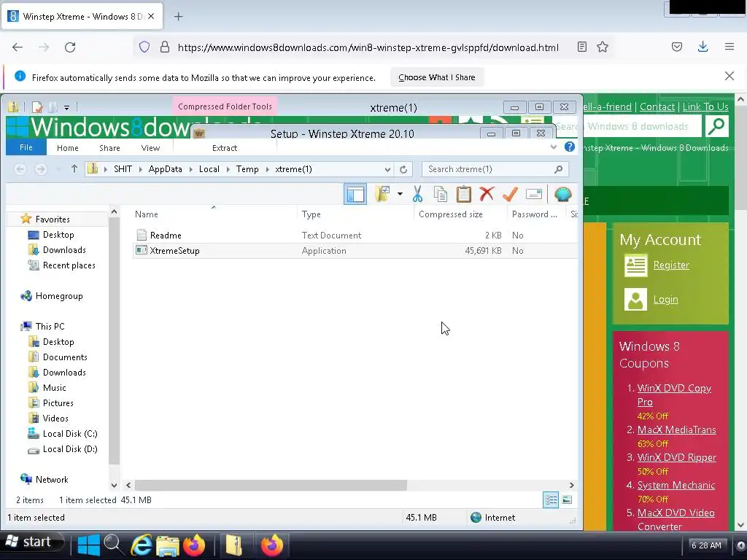Cut selected file with scissors icon
The image size is (747, 560).
click(x=417, y=194)
